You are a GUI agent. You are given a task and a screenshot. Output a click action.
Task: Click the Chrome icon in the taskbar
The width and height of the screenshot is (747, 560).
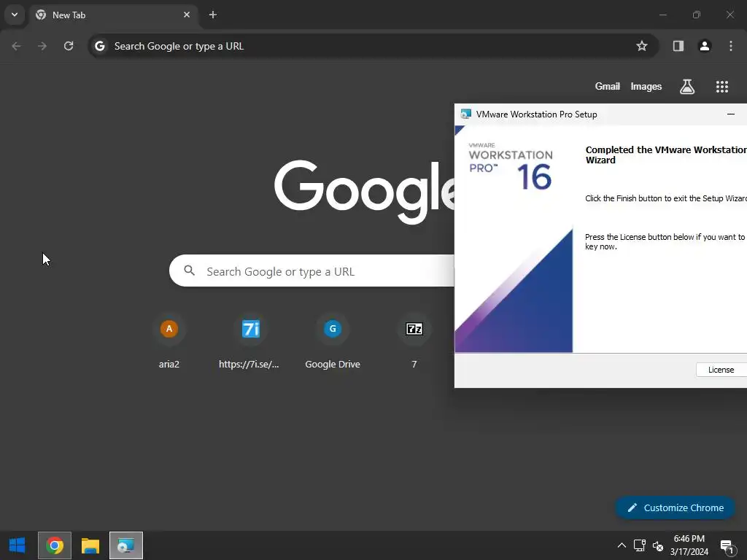[x=55, y=545]
